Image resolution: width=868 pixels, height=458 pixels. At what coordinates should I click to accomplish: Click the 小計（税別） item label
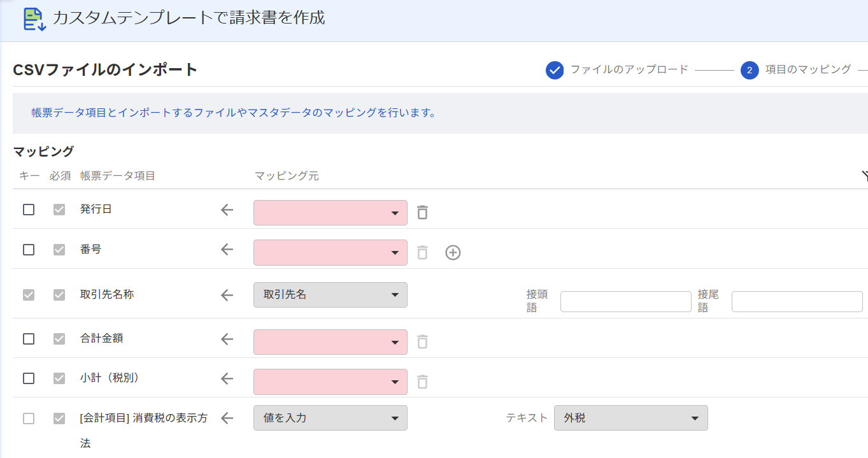pos(110,378)
